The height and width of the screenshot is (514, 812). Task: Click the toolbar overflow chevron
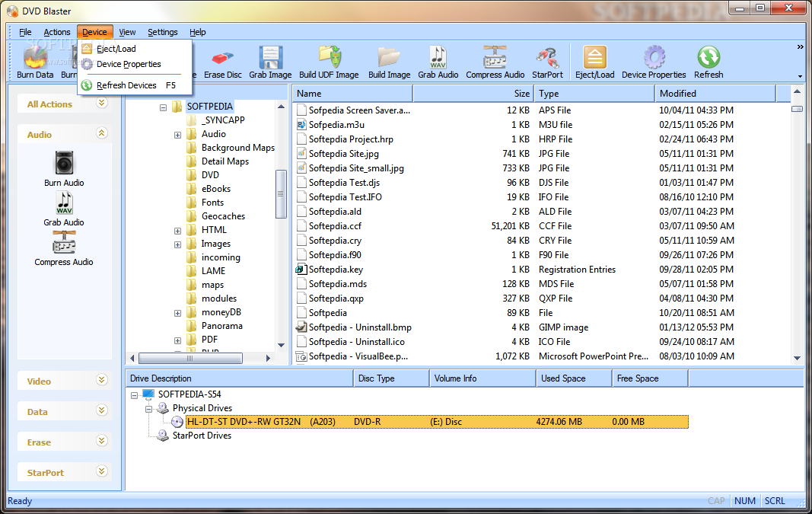(800, 47)
